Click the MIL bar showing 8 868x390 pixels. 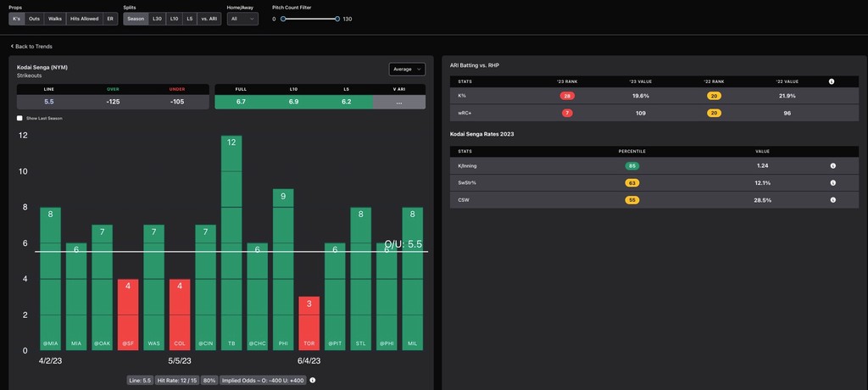click(x=413, y=279)
